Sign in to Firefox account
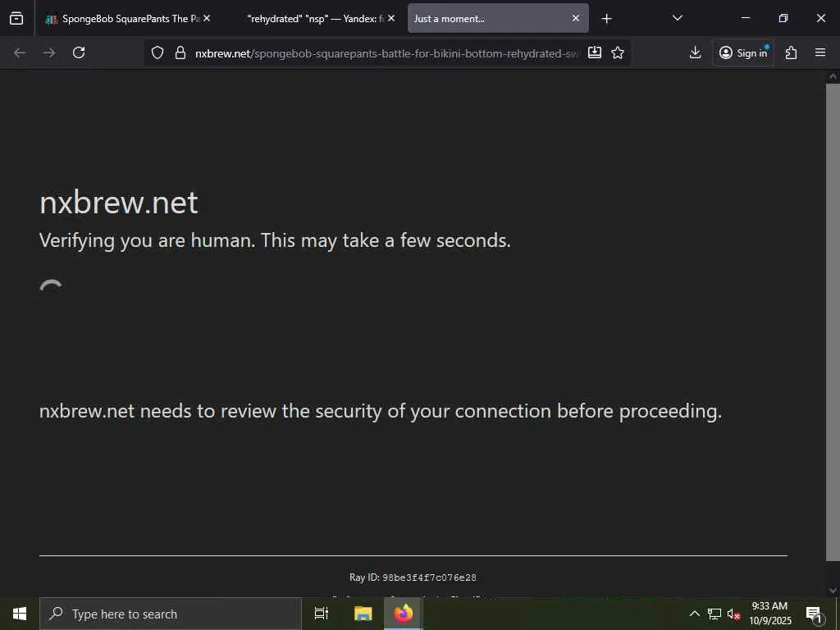 click(743, 52)
